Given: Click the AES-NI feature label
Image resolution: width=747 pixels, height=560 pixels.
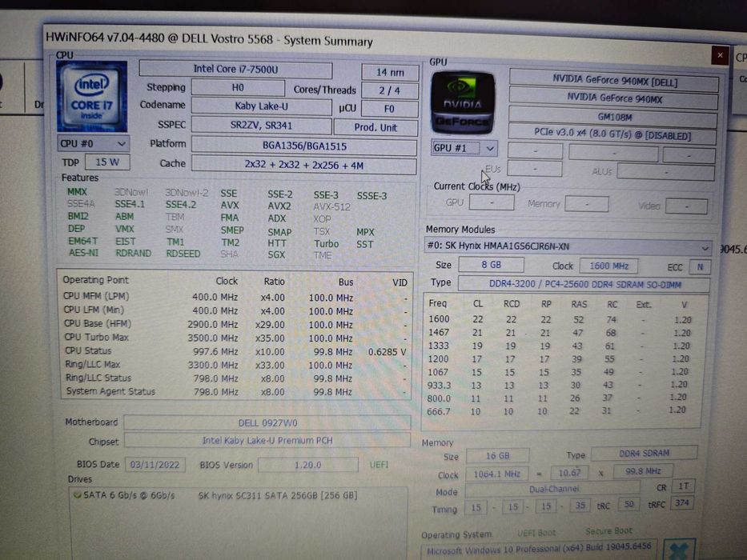Looking at the screenshot, I should pyautogui.click(x=84, y=253).
